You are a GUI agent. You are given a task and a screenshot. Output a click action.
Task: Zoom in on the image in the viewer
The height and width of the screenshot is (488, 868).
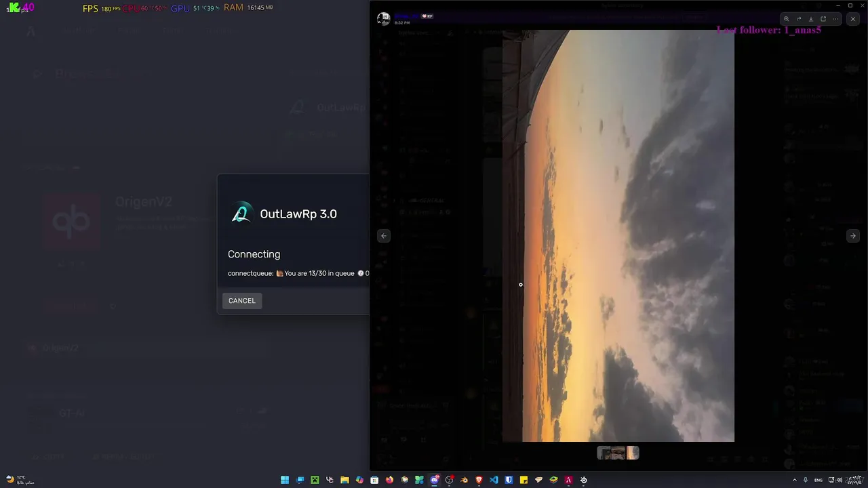pyautogui.click(x=786, y=19)
